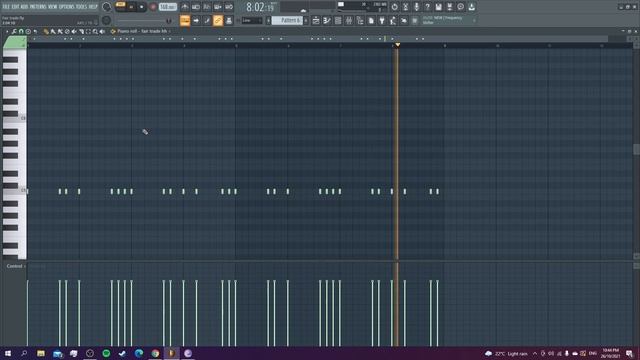Open the piano roll stamp menu
The width and height of the screenshot is (640, 360).
pyautogui.click(x=28, y=31)
